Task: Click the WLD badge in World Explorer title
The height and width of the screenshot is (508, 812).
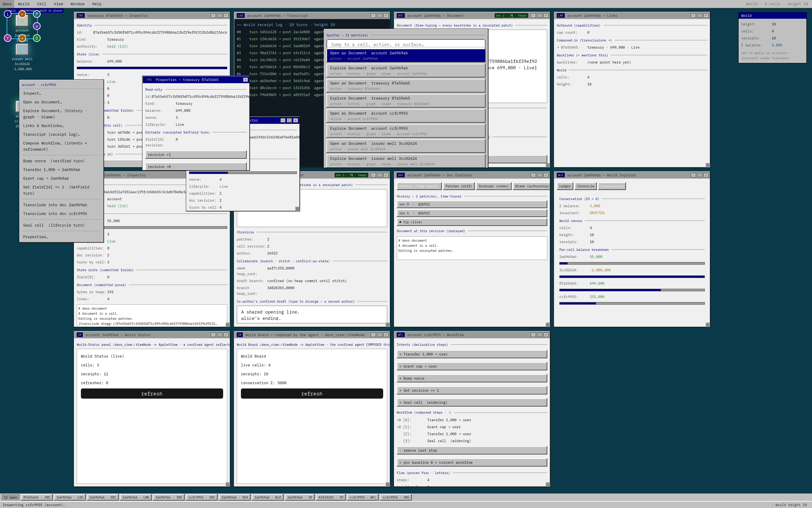Action: (561, 175)
